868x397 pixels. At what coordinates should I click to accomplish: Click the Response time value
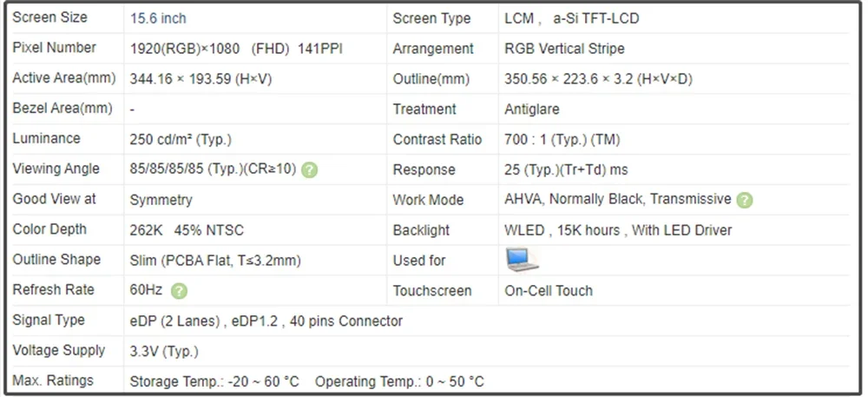[x=566, y=169]
